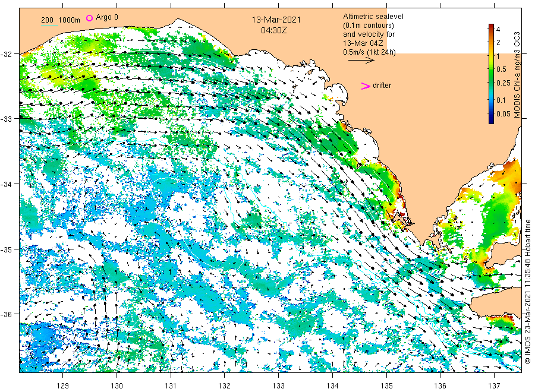Click the chlorophyll color scale bar
Screen dimensions: 535x392
491,74
